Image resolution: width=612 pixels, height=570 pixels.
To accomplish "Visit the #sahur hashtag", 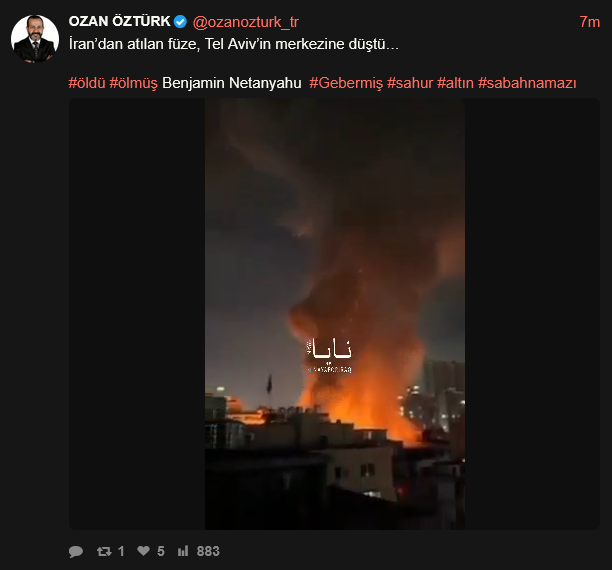I will click(x=410, y=83).
